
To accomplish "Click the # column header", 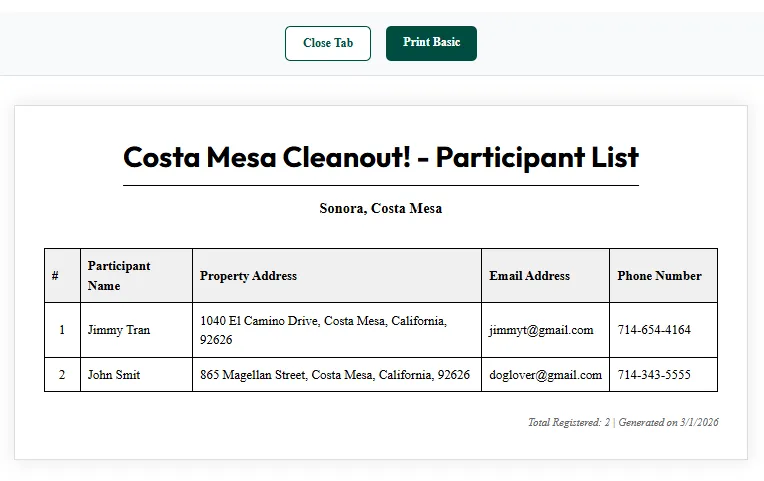I will click(62, 276).
